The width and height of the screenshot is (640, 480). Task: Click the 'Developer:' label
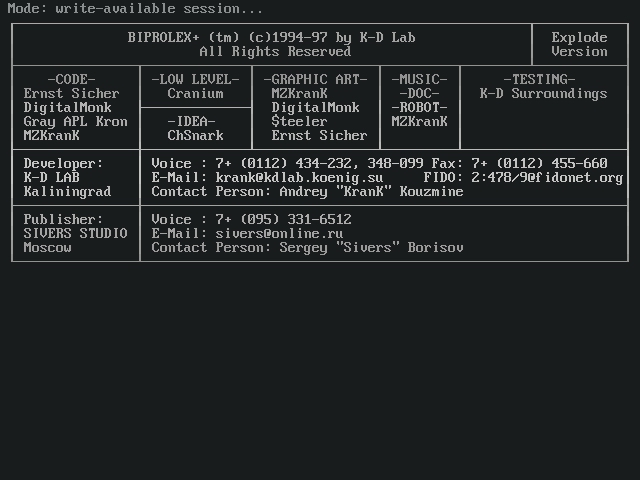63,163
